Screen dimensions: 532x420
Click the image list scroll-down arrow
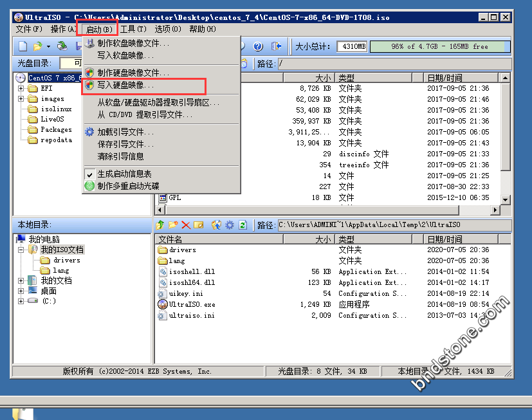coord(505,200)
